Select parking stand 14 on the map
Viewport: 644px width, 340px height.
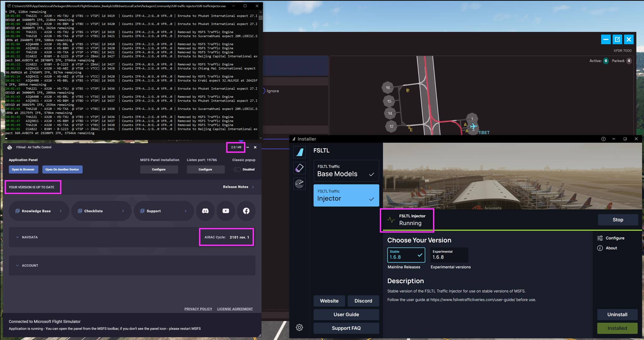coord(390,113)
